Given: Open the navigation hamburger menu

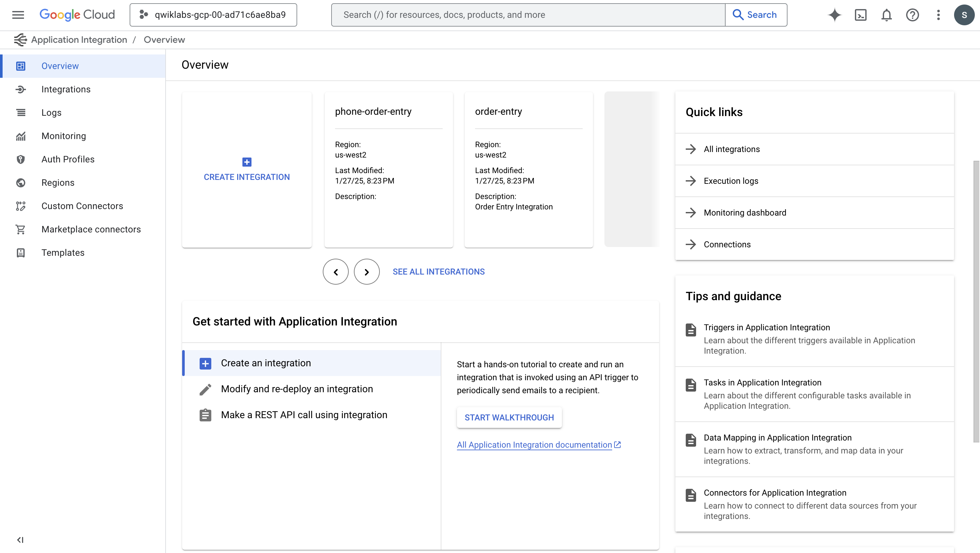Looking at the screenshot, I should (18, 15).
